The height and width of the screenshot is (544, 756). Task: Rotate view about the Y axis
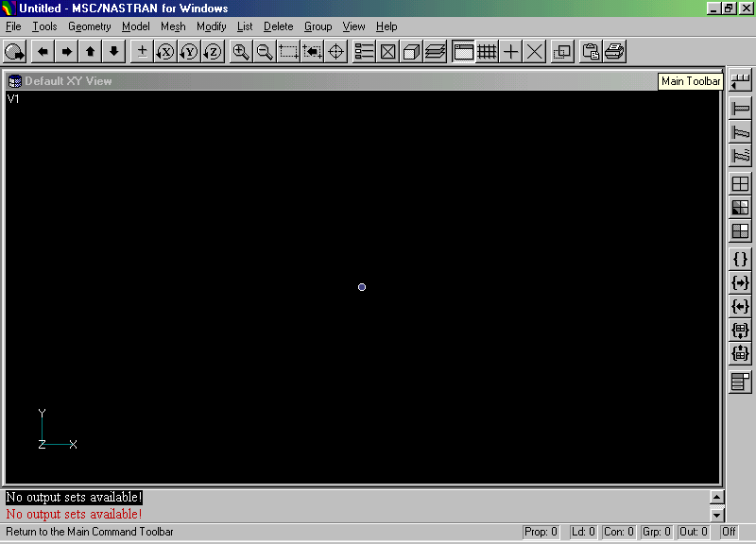[x=190, y=52]
